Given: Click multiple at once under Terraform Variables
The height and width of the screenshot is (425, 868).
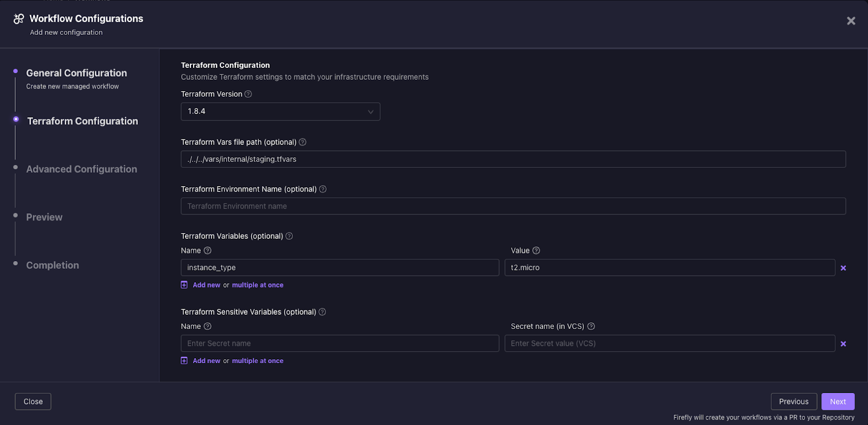Looking at the screenshot, I should (258, 285).
